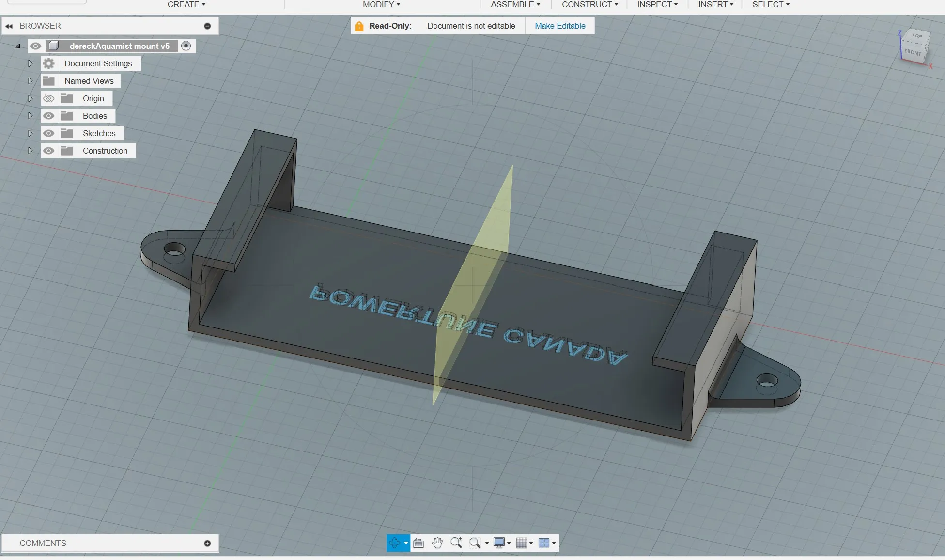
Task: Click the ViewCube FRONT face
Action: tap(913, 52)
